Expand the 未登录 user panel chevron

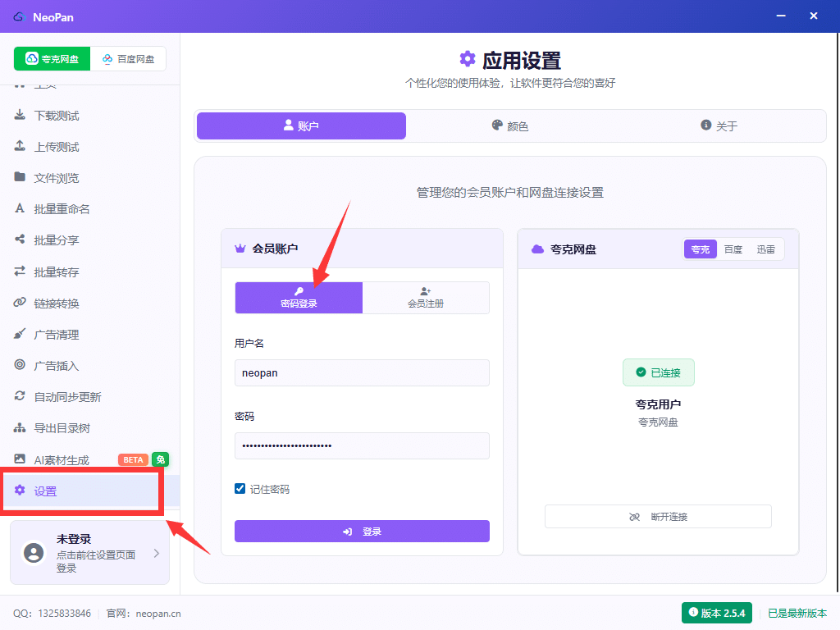(157, 554)
